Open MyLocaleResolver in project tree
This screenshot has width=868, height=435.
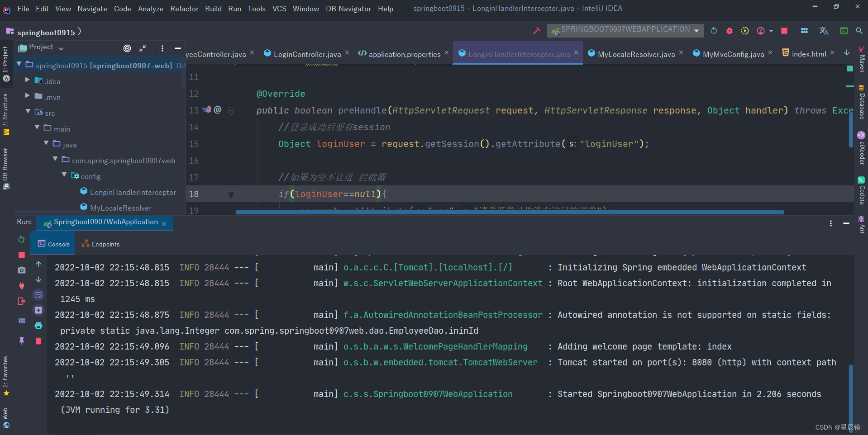click(120, 208)
